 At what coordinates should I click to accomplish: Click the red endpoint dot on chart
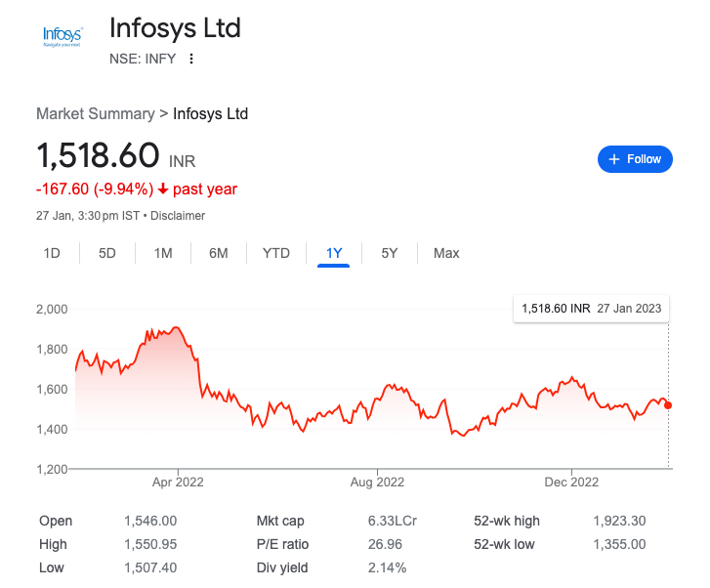coord(668,405)
